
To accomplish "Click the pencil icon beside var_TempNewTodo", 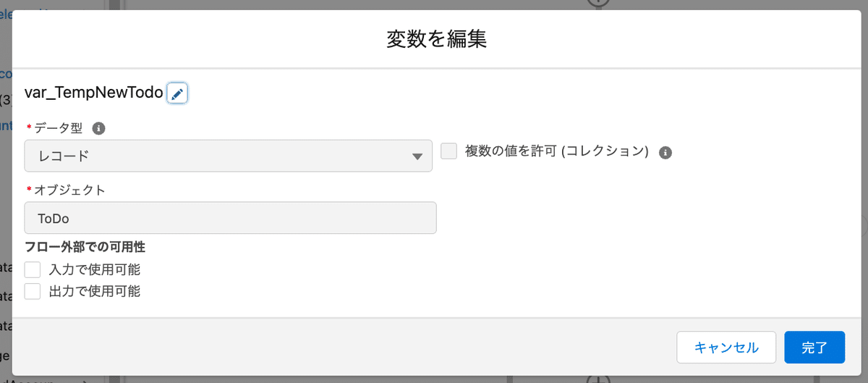I will tap(177, 93).
